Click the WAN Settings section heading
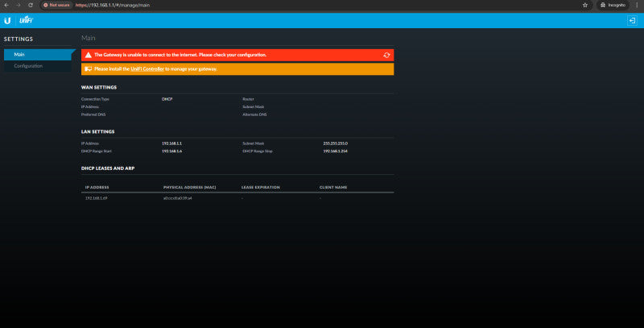Image resolution: width=644 pixels, height=328 pixels. point(99,88)
